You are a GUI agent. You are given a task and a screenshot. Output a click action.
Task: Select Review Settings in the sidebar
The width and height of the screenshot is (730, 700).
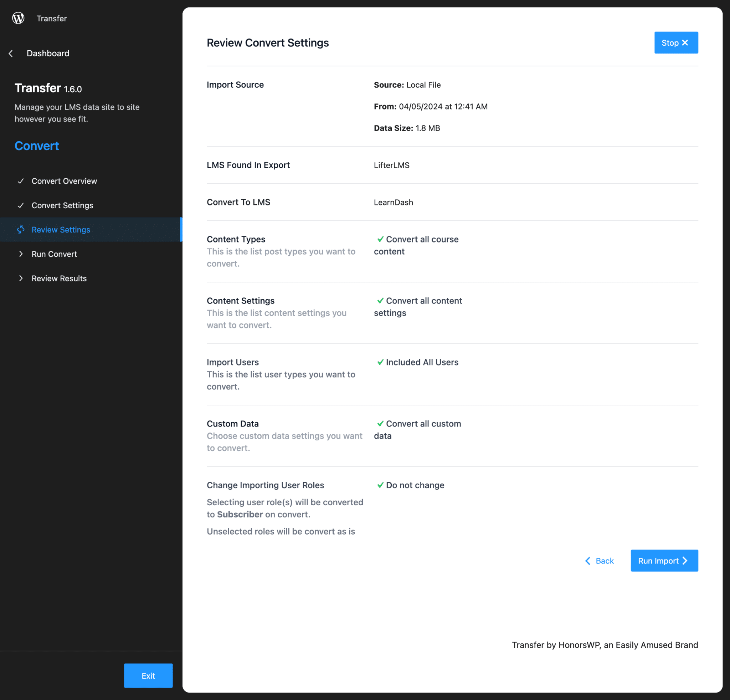(61, 230)
